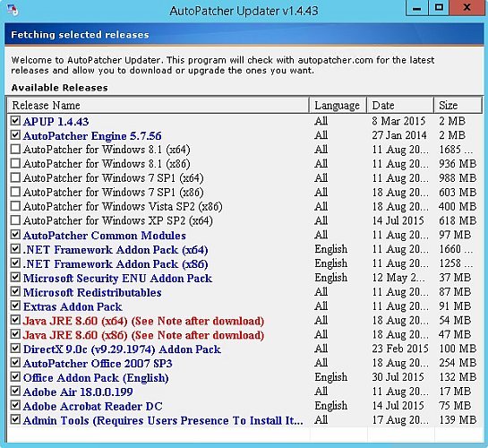
Task: Check AutoPatcher for Windows Vista SP2 (x86) checkbox
Action: [15, 206]
